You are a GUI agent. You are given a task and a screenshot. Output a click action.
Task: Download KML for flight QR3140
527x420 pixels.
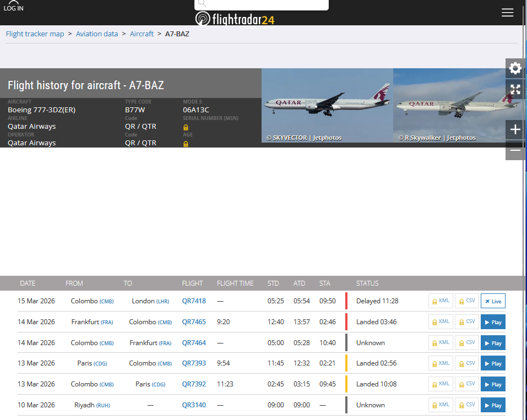pyautogui.click(x=441, y=405)
